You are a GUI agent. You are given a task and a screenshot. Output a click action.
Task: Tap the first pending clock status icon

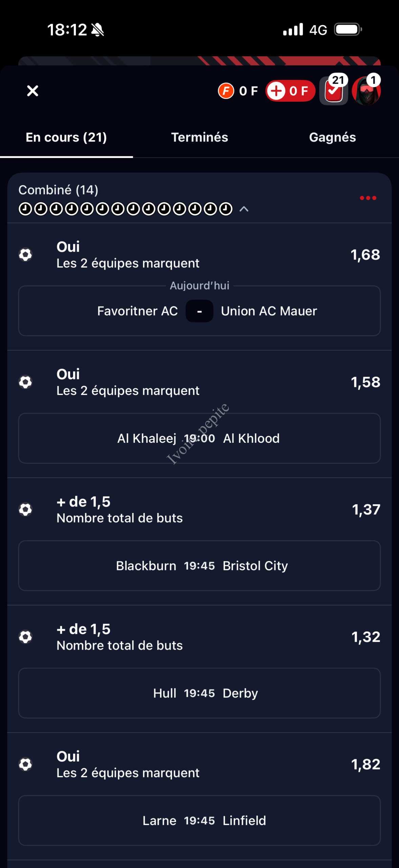[x=25, y=209]
